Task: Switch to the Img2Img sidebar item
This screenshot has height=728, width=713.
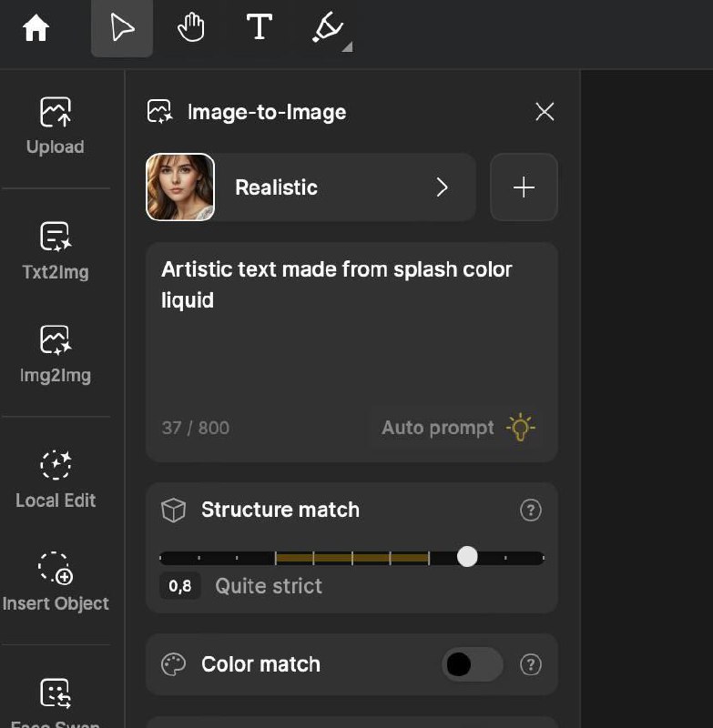Action: (x=56, y=354)
